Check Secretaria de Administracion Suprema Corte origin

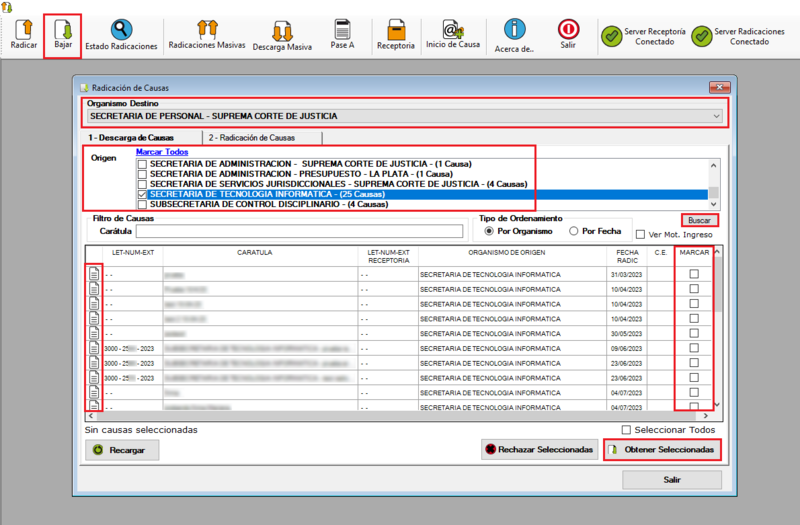[x=142, y=164]
